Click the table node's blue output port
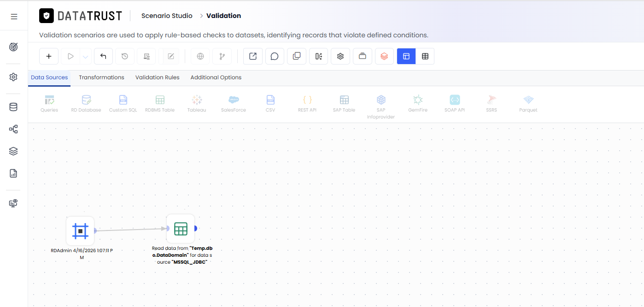Screen dimensions: 644x307 point(196,228)
